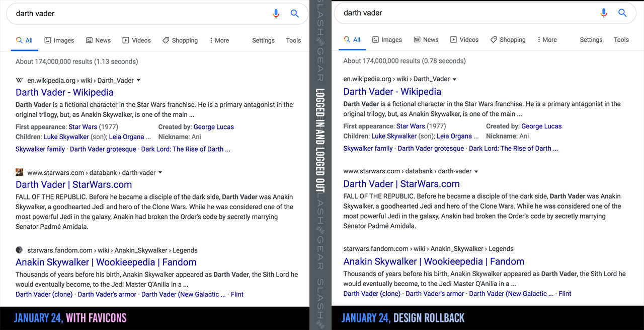Open Darth Vader | StarWars.com result in rollback screenshot
Viewport: 644px width, 330px height.
point(401,183)
